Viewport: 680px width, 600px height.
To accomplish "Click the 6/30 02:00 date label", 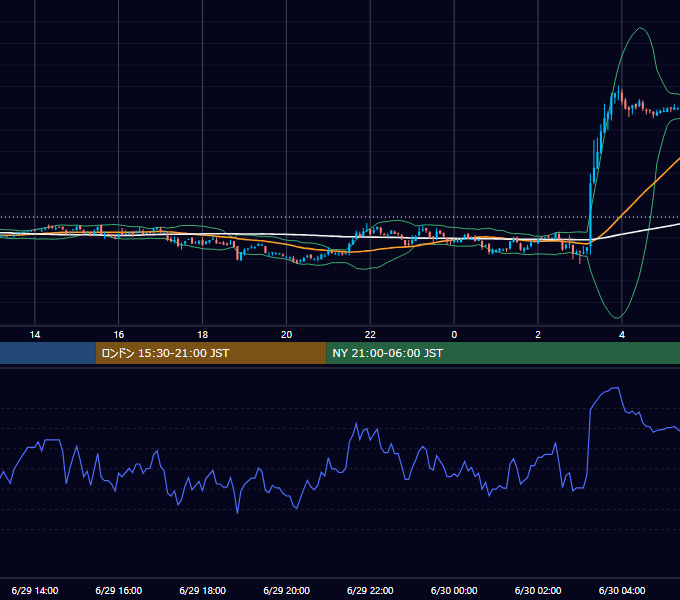I will 538,590.
